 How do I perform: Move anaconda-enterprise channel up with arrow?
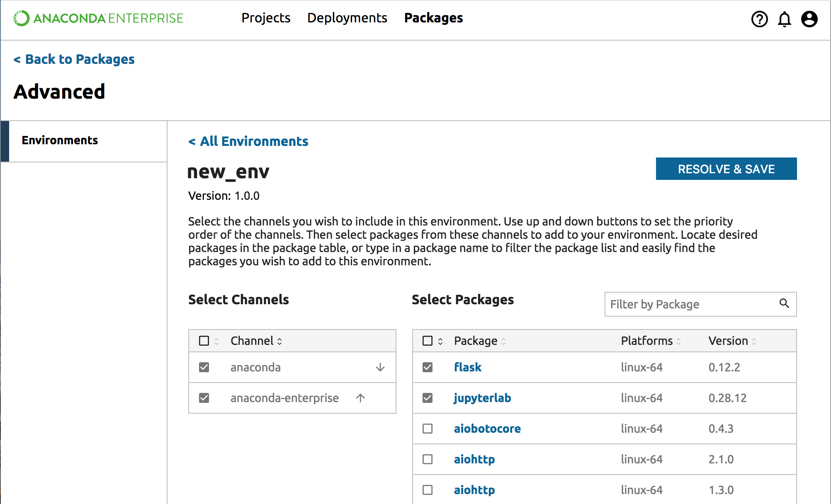360,398
